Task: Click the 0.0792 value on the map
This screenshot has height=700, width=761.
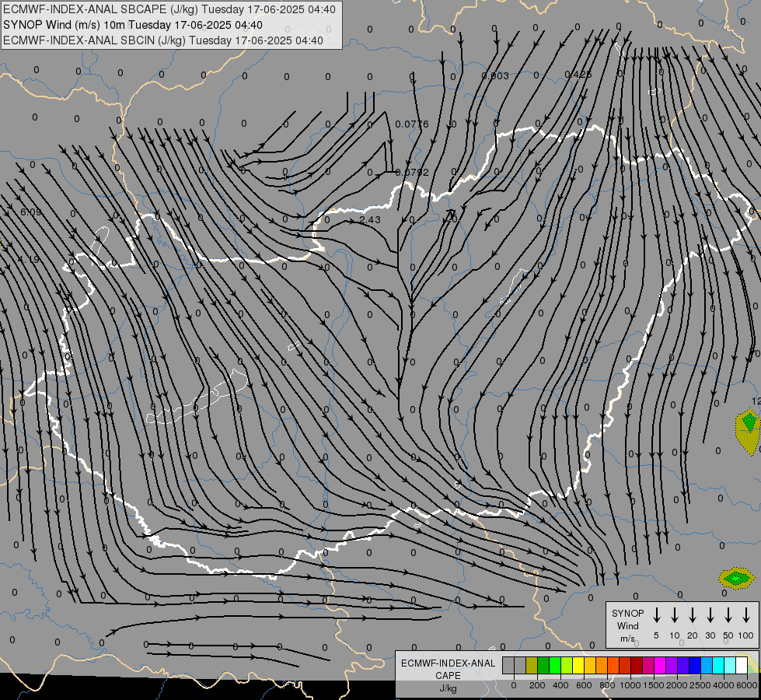Action: click(x=412, y=173)
